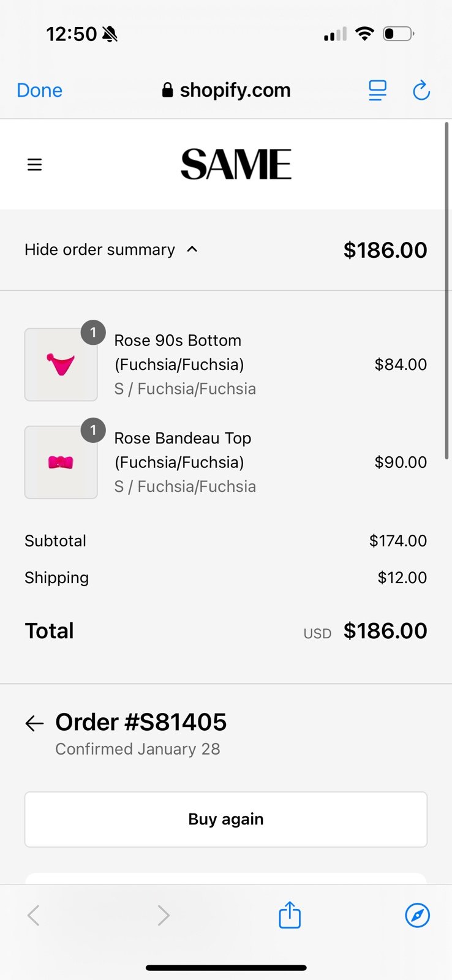Screen dimensions: 452x980
Task: Tap the browser reload icon
Action: (x=421, y=91)
